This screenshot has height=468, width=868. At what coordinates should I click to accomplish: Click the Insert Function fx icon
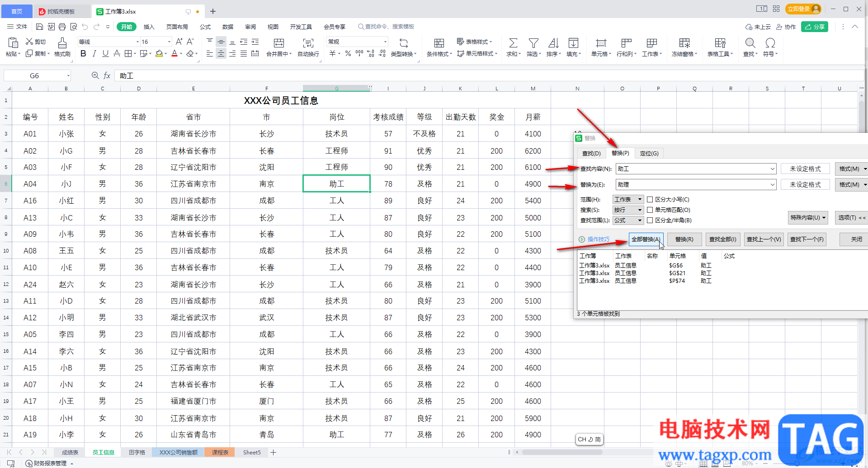click(x=107, y=75)
